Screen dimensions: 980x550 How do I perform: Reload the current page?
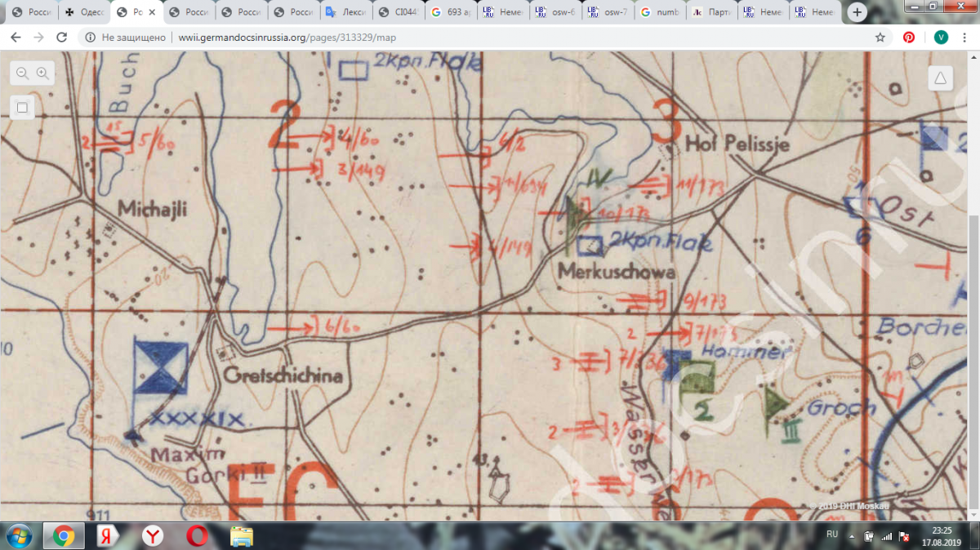[61, 38]
